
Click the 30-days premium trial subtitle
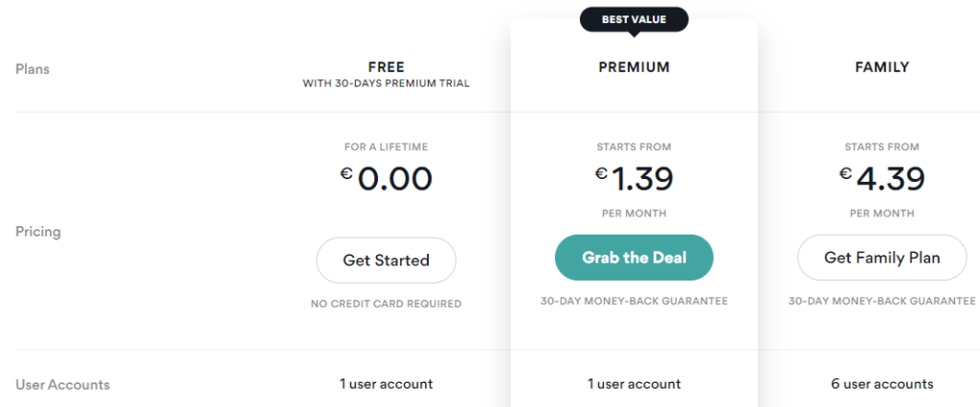tap(386, 83)
